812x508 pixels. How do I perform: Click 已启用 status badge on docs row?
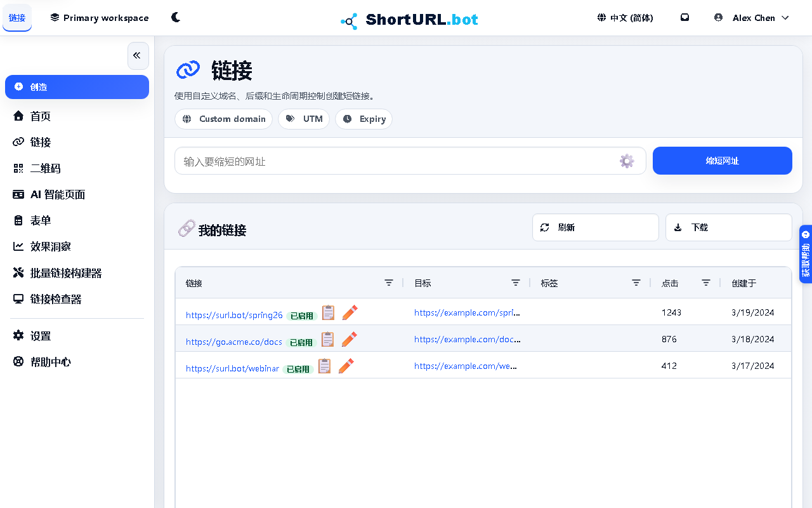(301, 342)
